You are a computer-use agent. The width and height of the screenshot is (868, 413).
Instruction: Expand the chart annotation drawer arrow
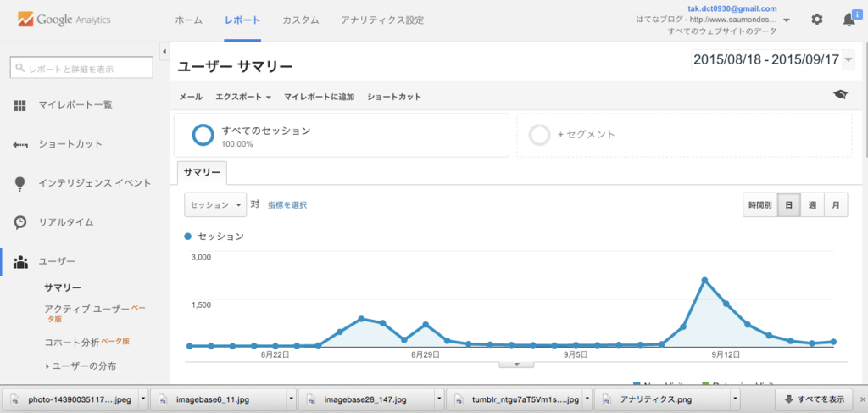click(x=516, y=365)
